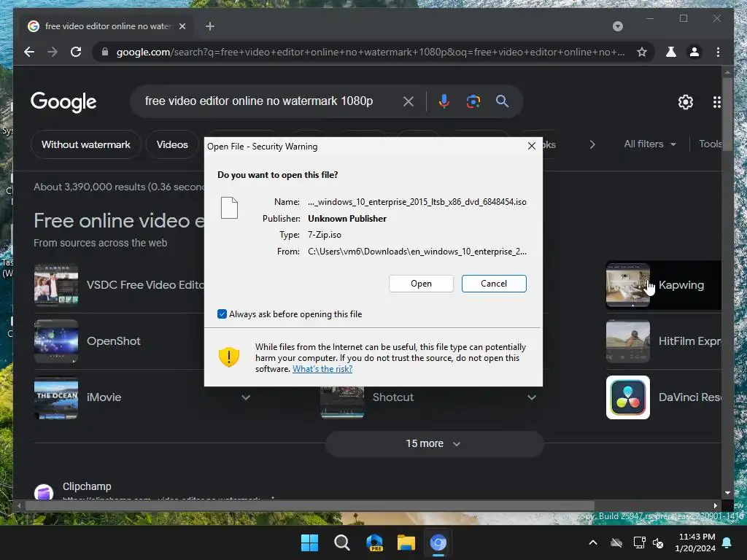Go to the Google logo homepage
The image size is (747, 560).
[x=63, y=102]
